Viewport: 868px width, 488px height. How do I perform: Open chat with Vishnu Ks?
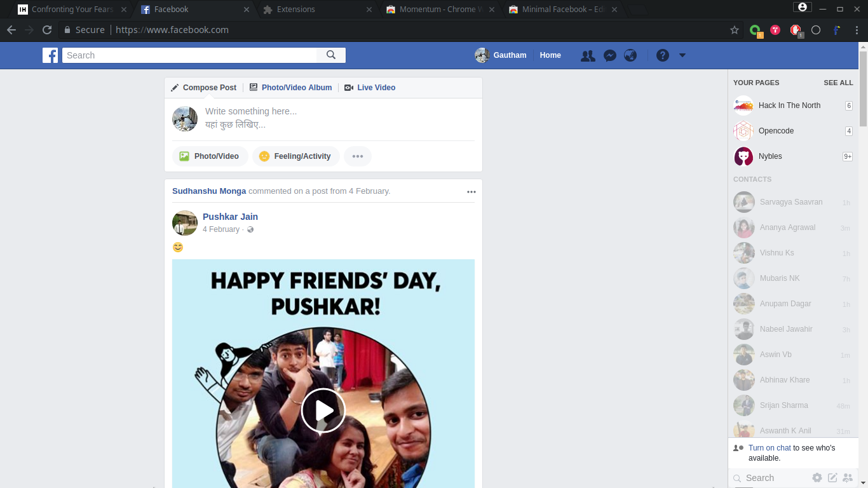(792, 253)
